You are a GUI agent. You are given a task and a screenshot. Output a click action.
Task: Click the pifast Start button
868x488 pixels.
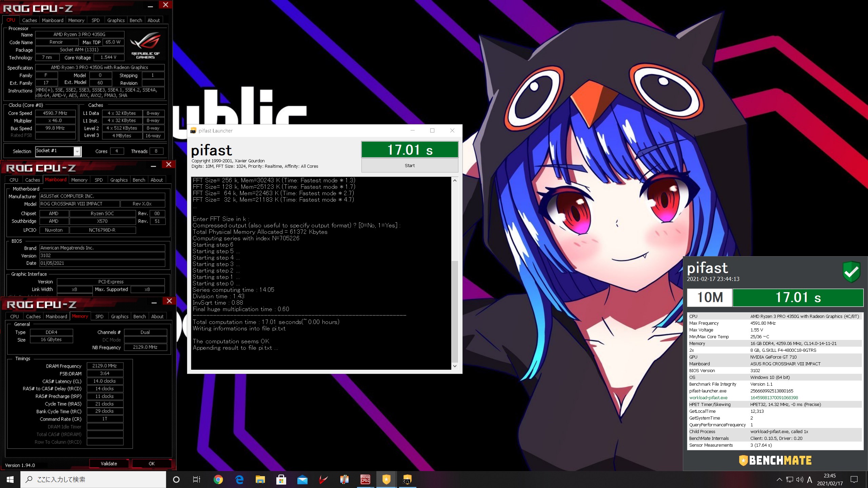tap(410, 166)
